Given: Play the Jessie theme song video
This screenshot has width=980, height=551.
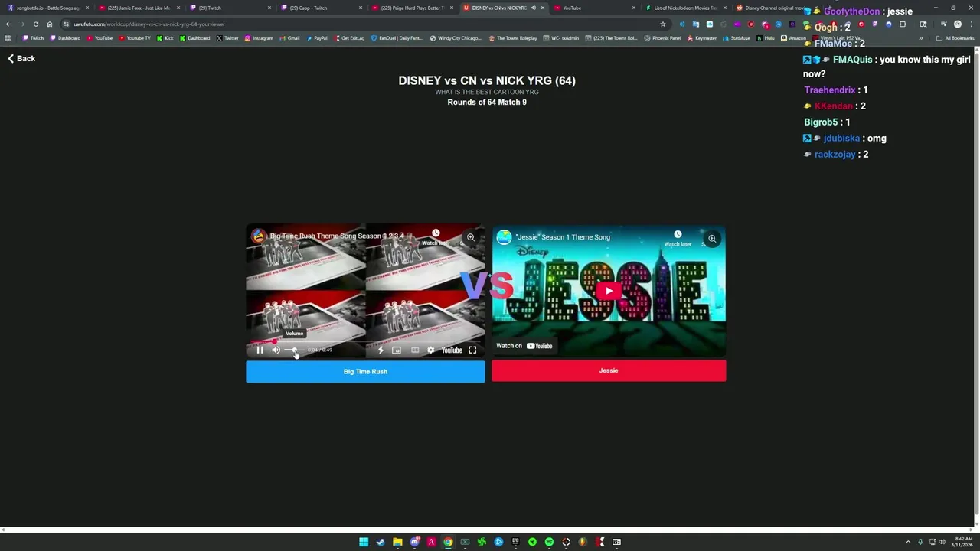Looking at the screenshot, I should [609, 291].
